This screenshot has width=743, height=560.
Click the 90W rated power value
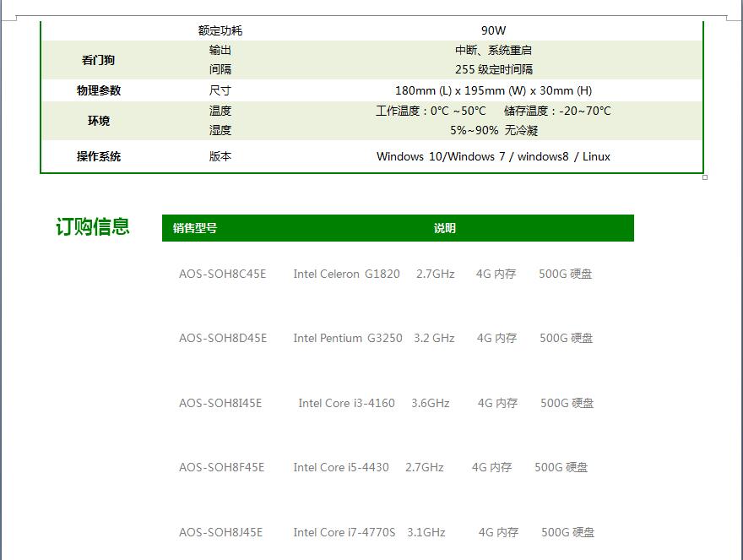[x=493, y=30]
